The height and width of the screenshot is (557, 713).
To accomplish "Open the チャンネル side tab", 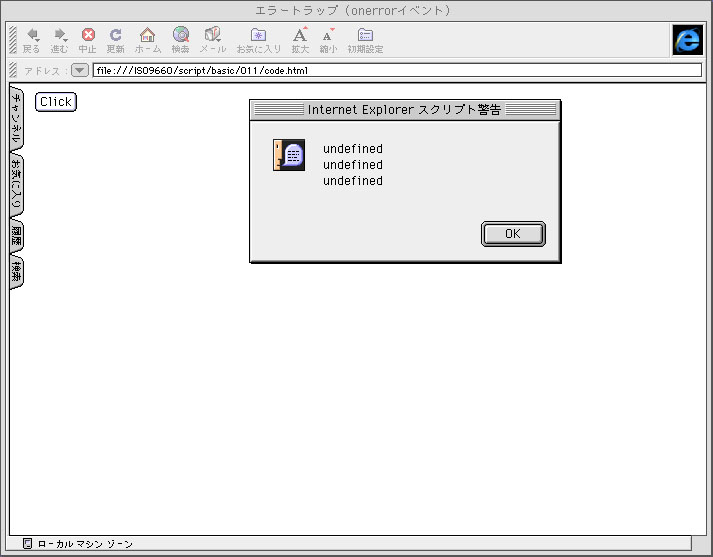I will 16,118.
